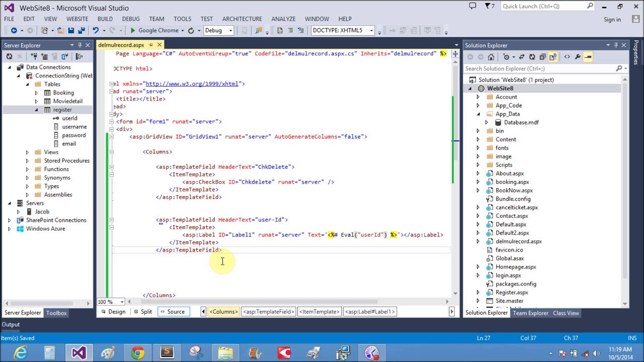This screenshot has width=644, height=362.
Task: Open the ANALYZE menu
Action: (x=283, y=19)
